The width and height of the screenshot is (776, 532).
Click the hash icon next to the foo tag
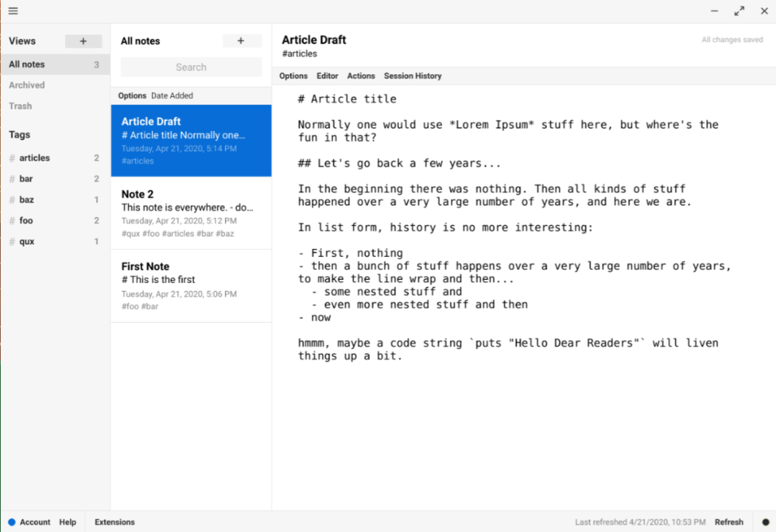coord(12,220)
